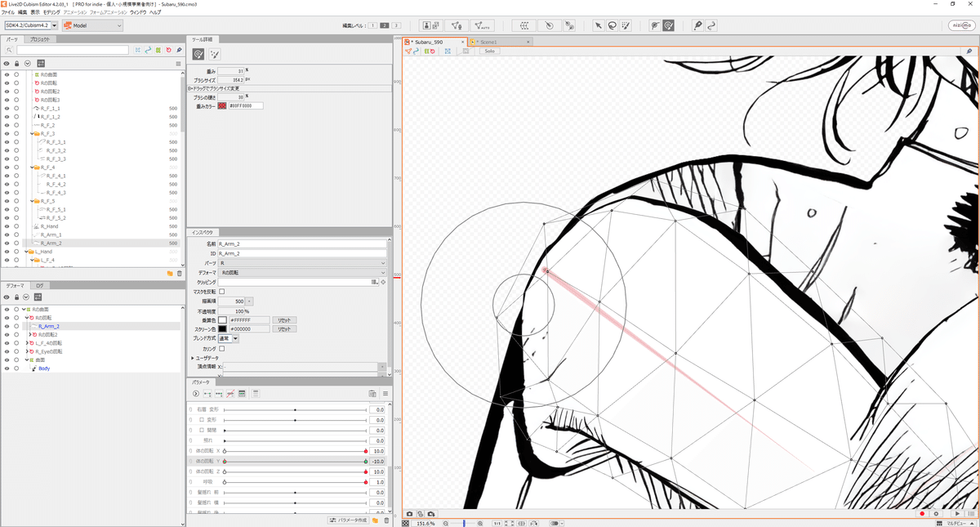Collapse the R_F_3 folder in parts list
980x527 pixels.
[32, 133]
